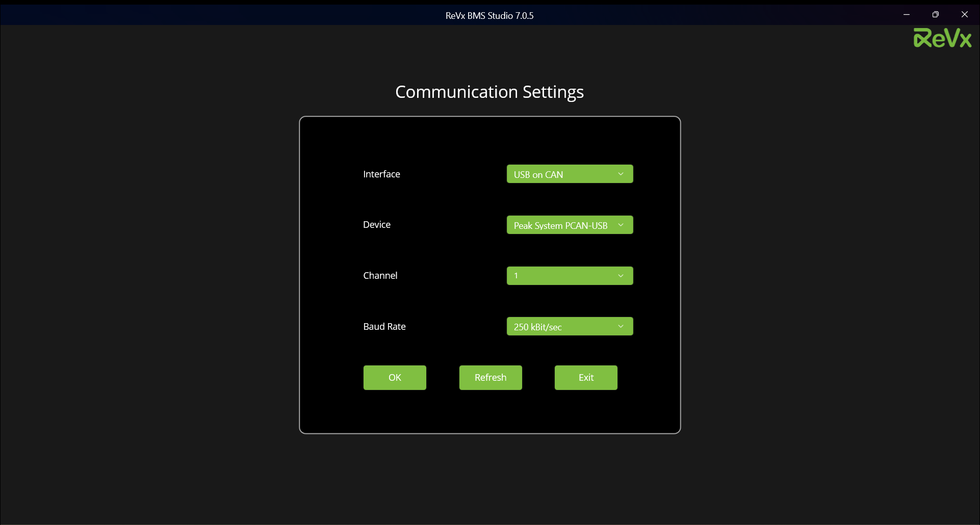The height and width of the screenshot is (525, 980).
Task: Click the chevron arrow on the Channel dropdown
Action: (621, 276)
